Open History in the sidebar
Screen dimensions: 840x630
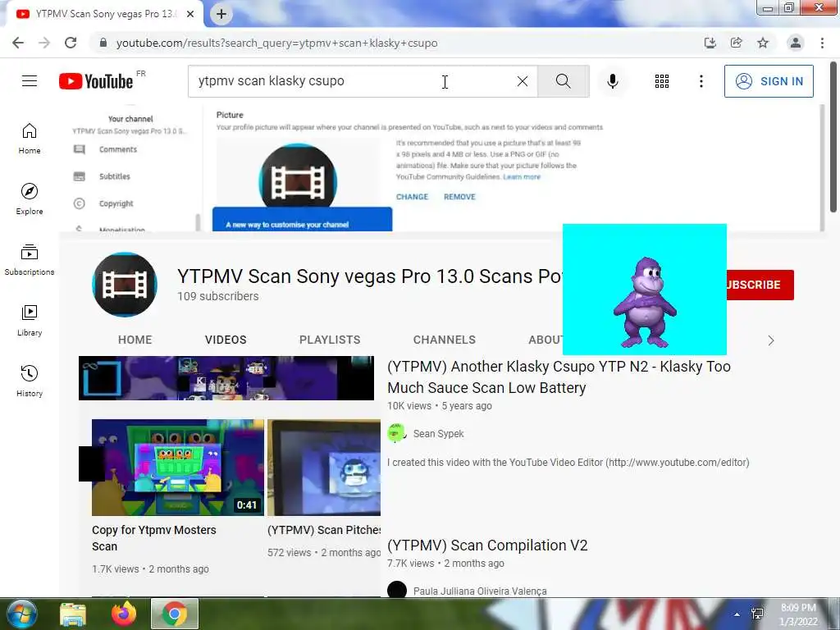click(x=30, y=381)
